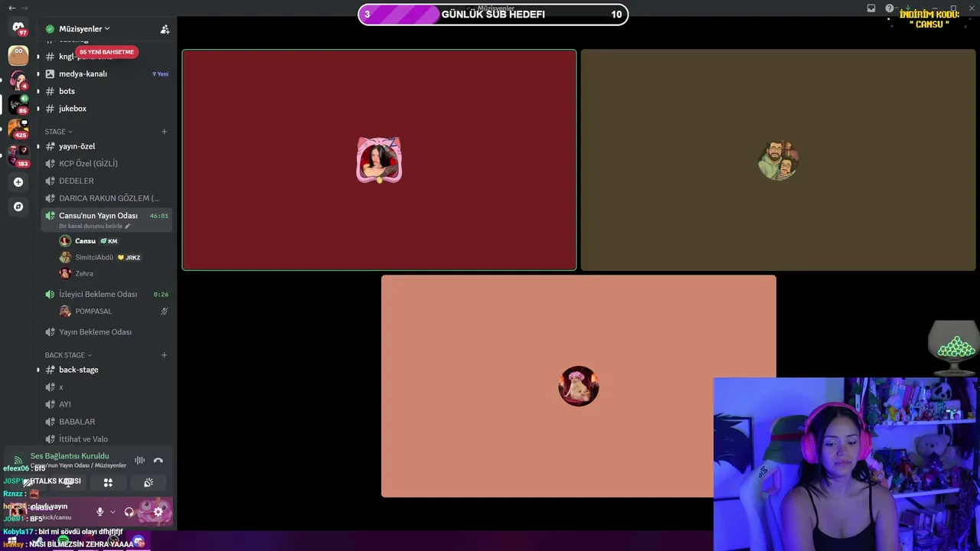Open the soundboard icon

pos(149,483)
